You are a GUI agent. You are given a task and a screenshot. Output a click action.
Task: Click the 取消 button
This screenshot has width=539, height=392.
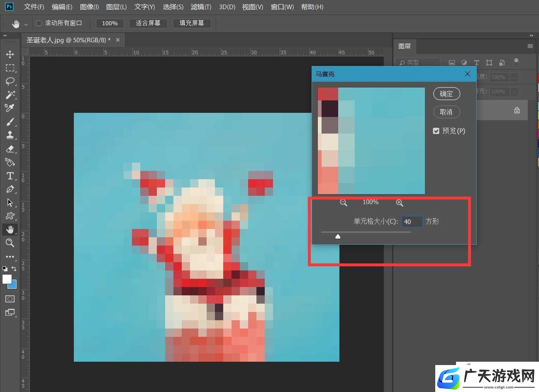click(446, 112)
